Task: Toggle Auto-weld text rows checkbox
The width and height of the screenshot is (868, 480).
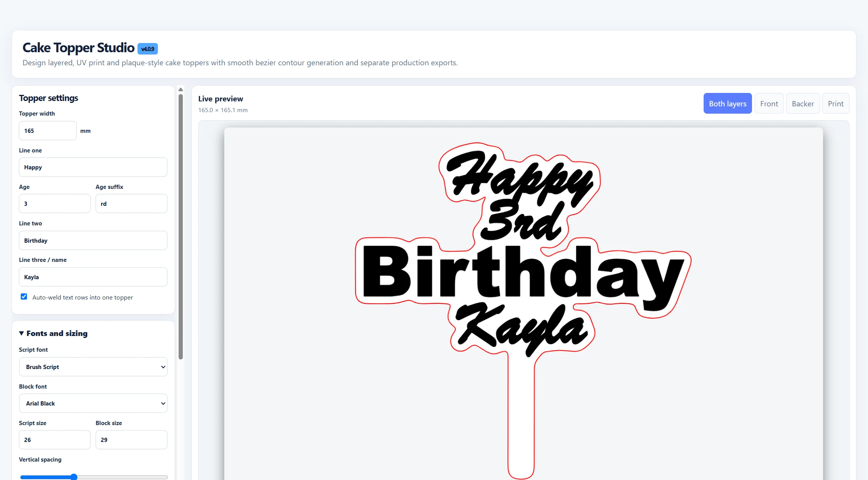Action: [x=24, y=297]
